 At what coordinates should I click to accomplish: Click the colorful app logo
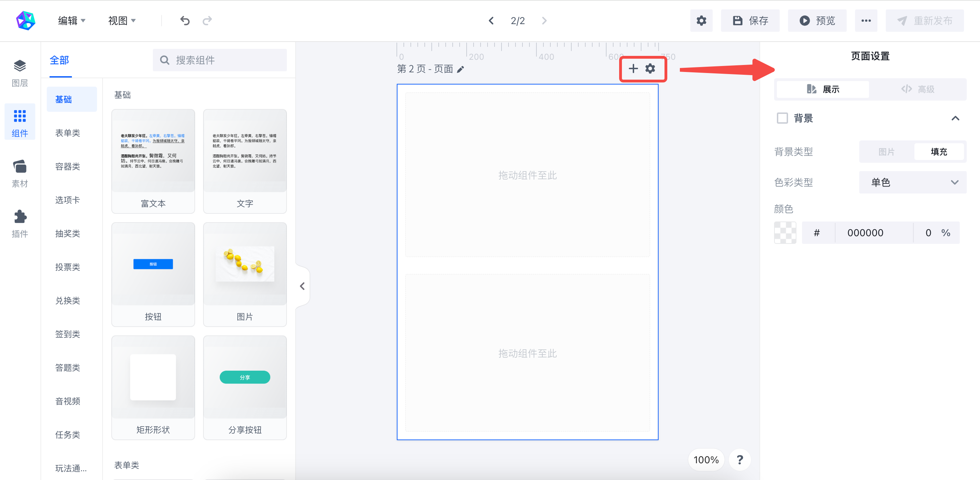(25, 21)
